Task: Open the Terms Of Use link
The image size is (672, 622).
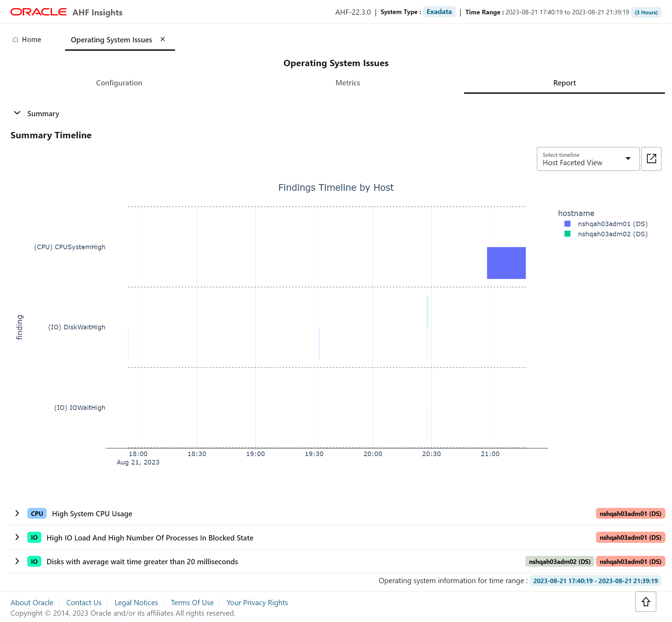Action: (x=192, y=602)
